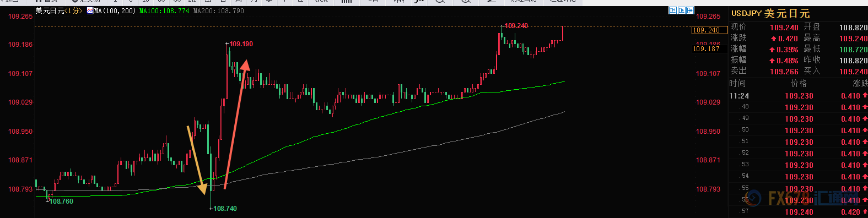
Task: Click the red up-arrow beside 涨跌 0.420
Action: (x=774, y=39)
